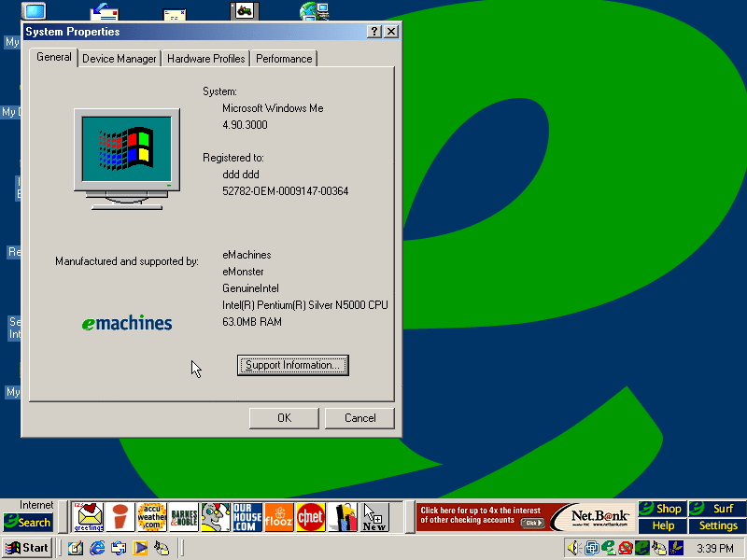Click the flooz shortcut icon
Viewport: 747px width, 560px height.
pos(279,516)
